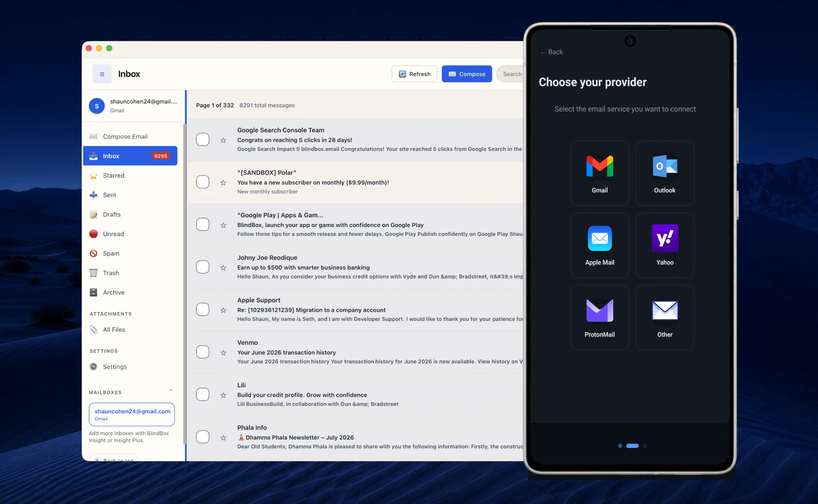Image resolution: width=818 pixels, height=504 pixels.
Task: Open "Congrats on reaching 5 clicks in 28 days!" email
Action: [x=295, y=140]
